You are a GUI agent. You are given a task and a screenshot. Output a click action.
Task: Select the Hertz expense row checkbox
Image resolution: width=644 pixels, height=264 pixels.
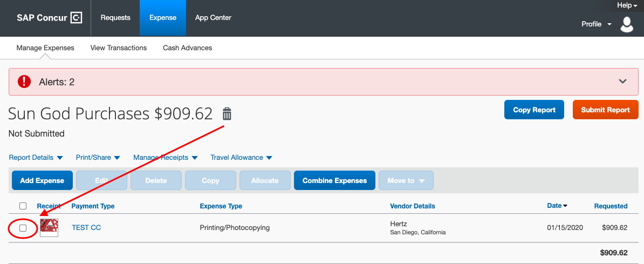[x=23, y=228]
